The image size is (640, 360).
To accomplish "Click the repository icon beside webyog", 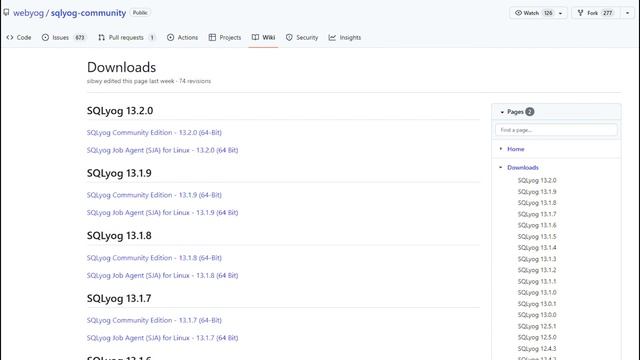I will click(x=6, y=13).
